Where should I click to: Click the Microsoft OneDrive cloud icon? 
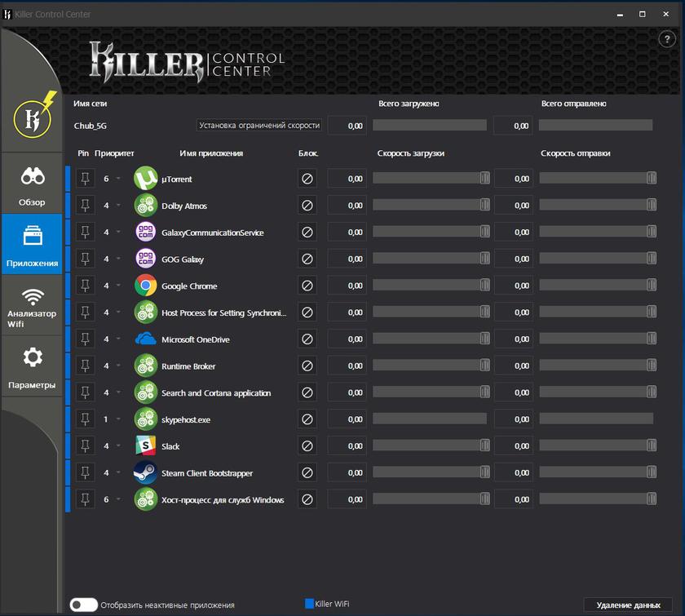click(x=146, y=339)
